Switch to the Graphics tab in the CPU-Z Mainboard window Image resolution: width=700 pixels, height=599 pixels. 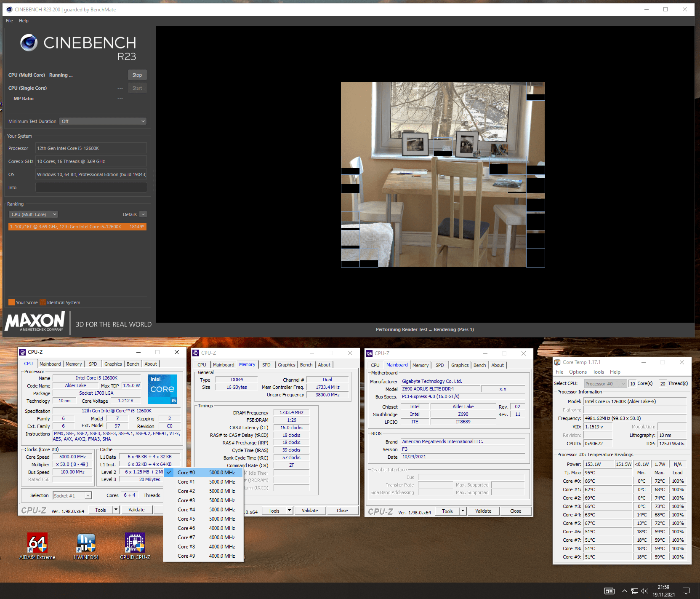coord(460,365)
